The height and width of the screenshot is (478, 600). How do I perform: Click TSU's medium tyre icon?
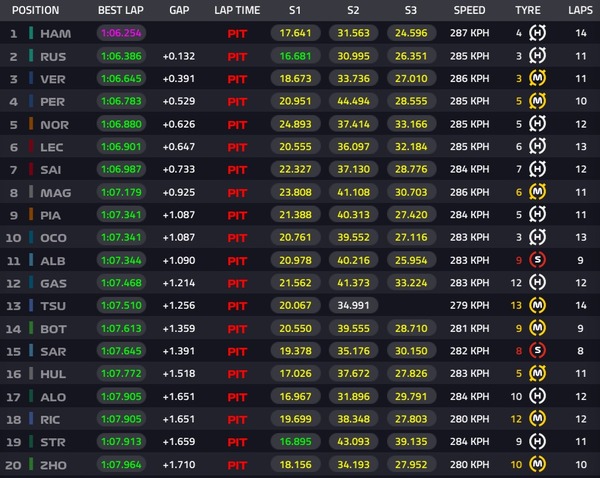click(x=537, y=305)
